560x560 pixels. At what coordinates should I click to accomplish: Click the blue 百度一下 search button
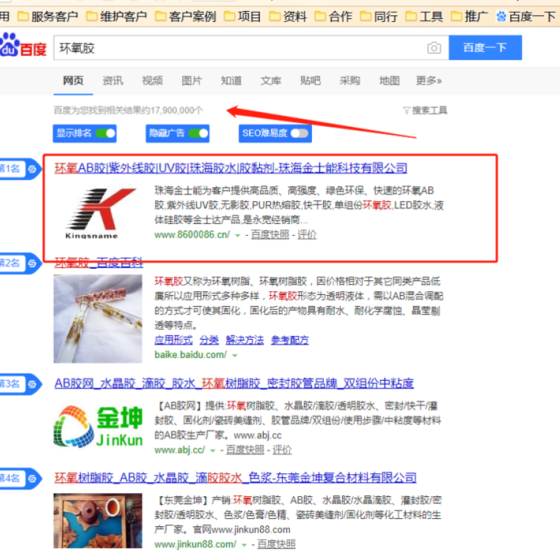click(x=485, y=48)
